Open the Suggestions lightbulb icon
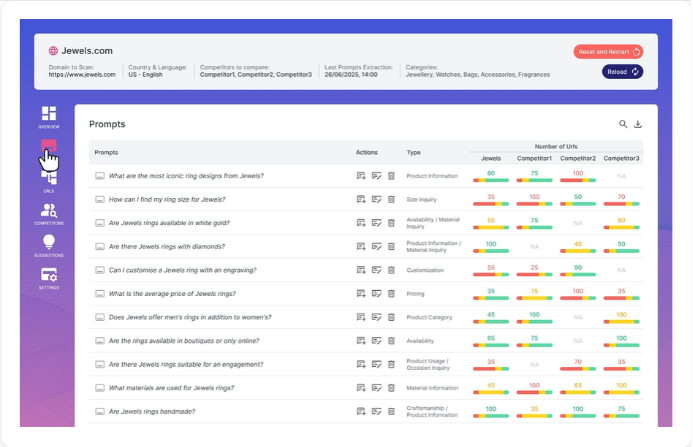The width and height of the screenshot is (693, 447). [x=49, y=245]
